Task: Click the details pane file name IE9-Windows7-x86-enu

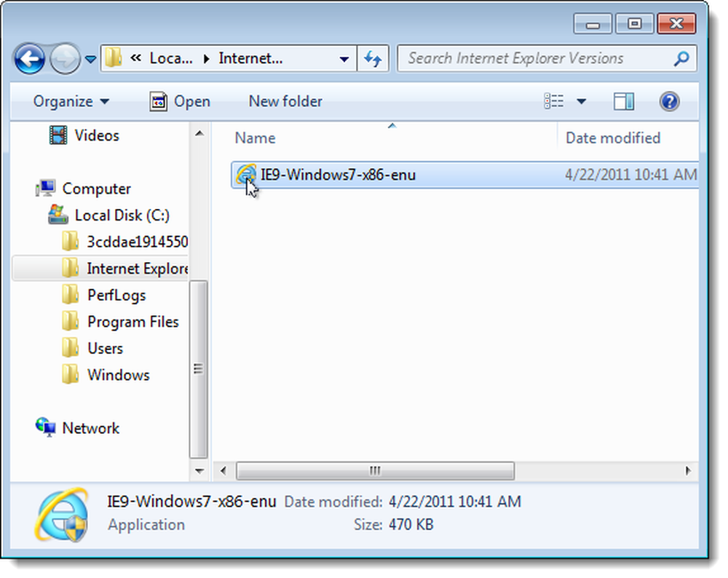Action: coord(191,502)
